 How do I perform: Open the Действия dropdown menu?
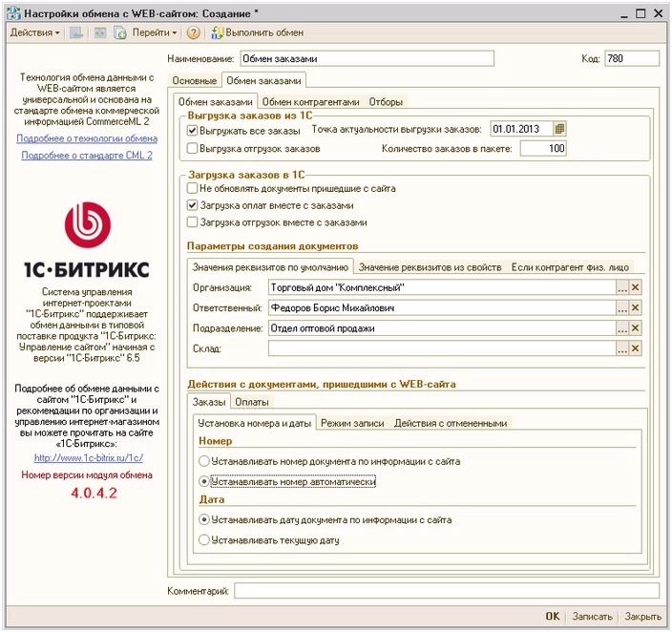pyautogui.click(x=34, y=32)
